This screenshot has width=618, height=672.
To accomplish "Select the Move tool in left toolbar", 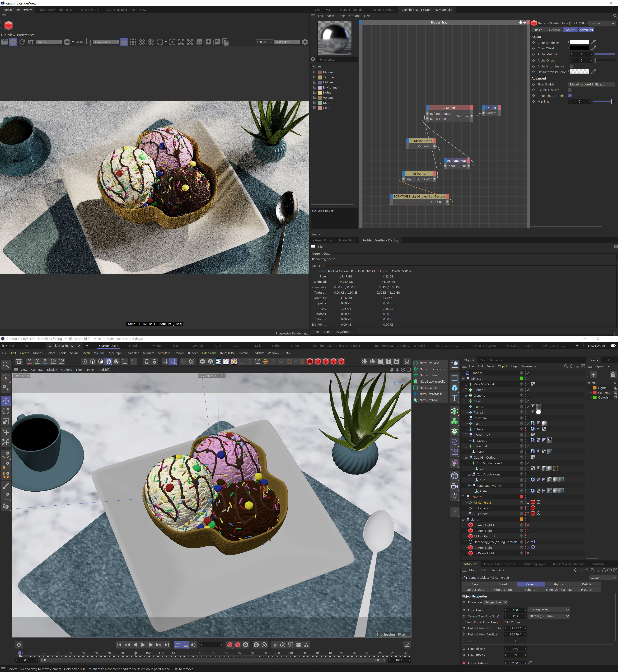I will (x=6, y=401).
